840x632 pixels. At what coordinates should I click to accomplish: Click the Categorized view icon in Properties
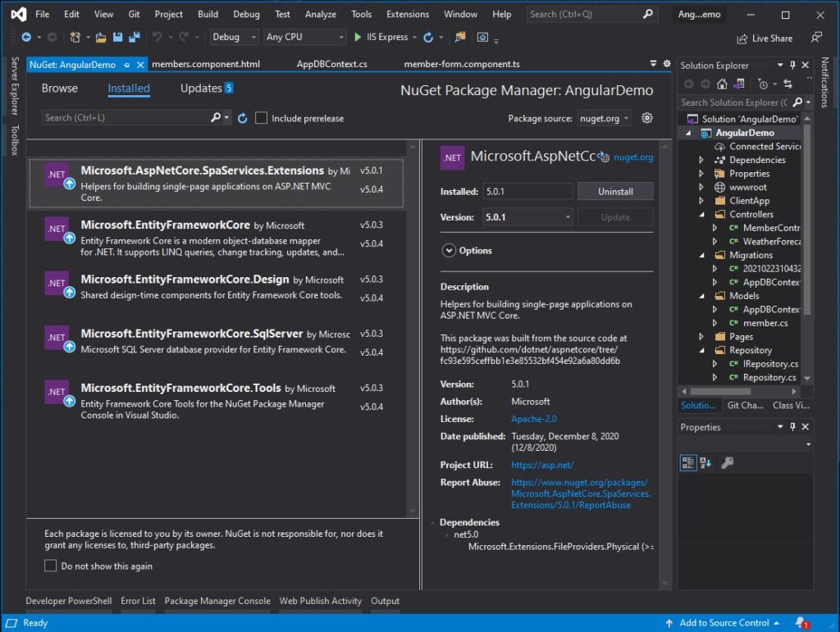688,462
